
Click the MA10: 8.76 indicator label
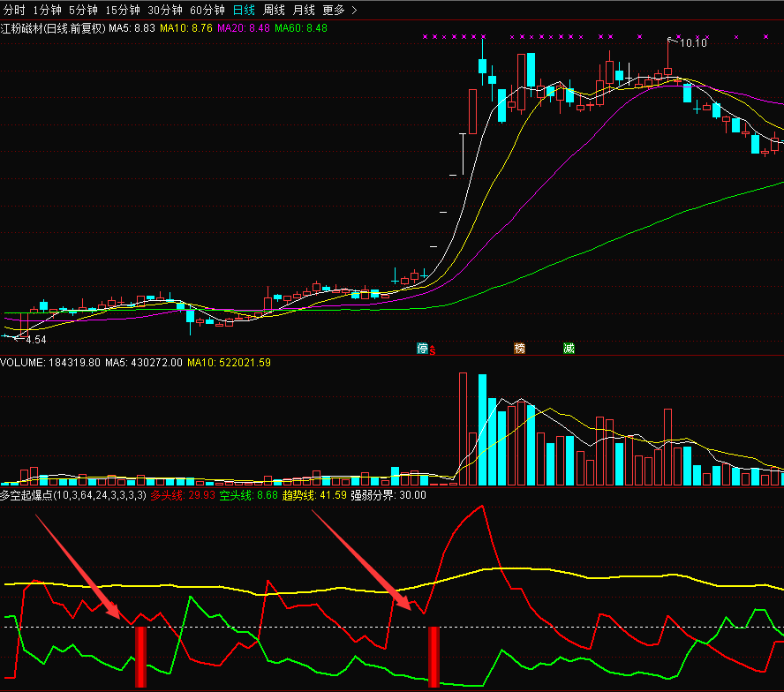pos(186,28)
